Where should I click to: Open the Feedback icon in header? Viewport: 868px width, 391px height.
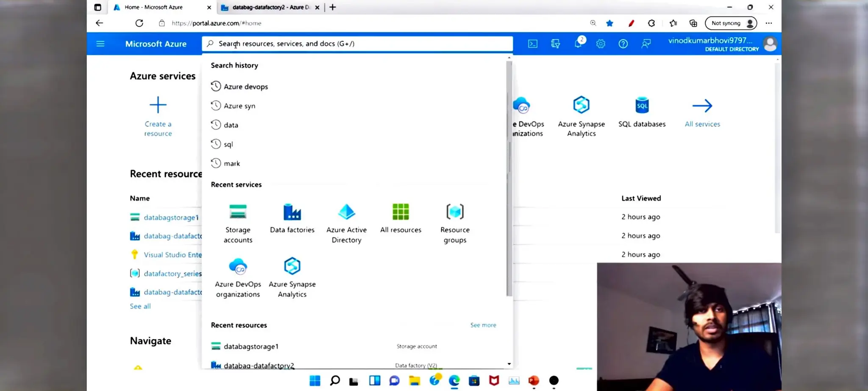(646, 44)
